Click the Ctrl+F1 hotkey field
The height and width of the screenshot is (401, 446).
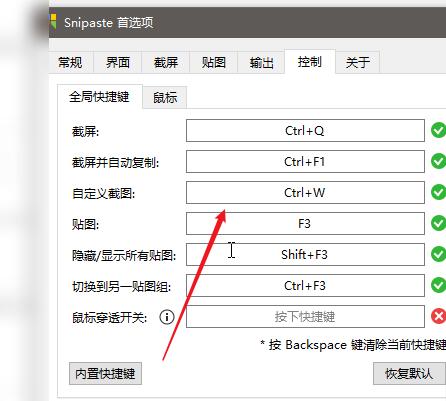click(305, 162)
